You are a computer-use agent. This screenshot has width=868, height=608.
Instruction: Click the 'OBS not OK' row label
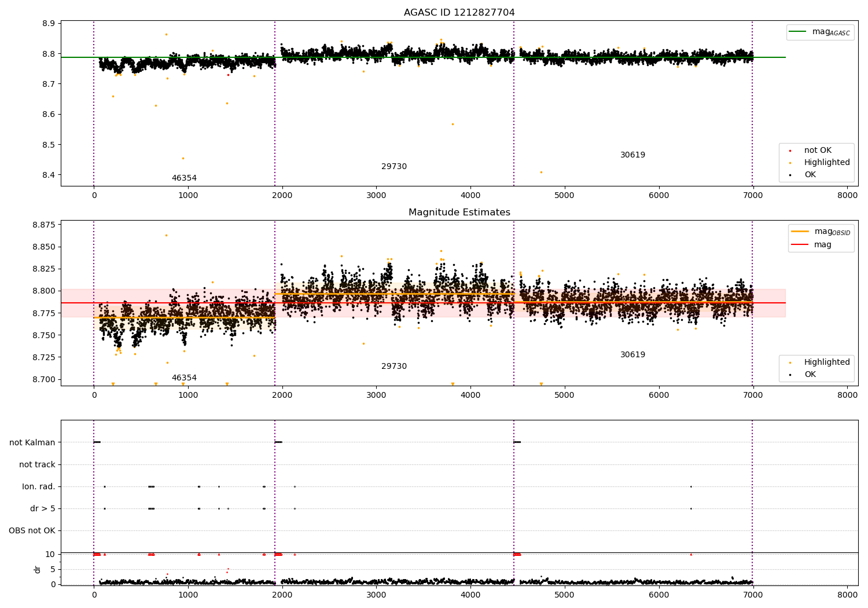[32, 530]
